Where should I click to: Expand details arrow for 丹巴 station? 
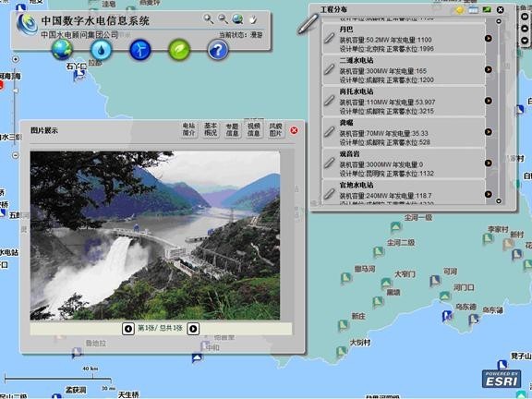click(489, 39)
